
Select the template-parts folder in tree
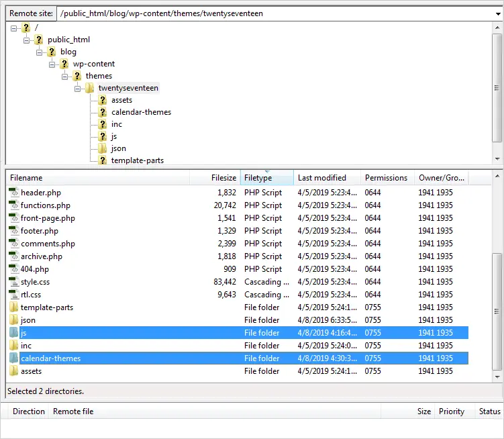point(138,160)
